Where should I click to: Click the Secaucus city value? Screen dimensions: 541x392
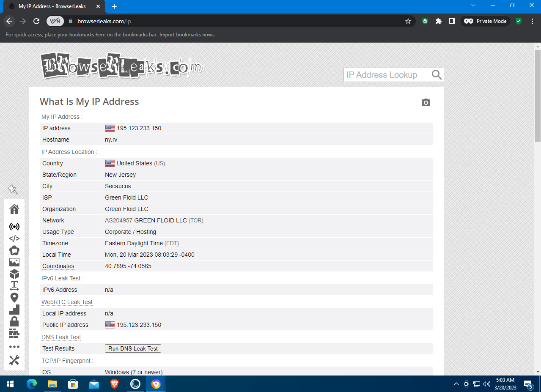[x=118, y=186]
